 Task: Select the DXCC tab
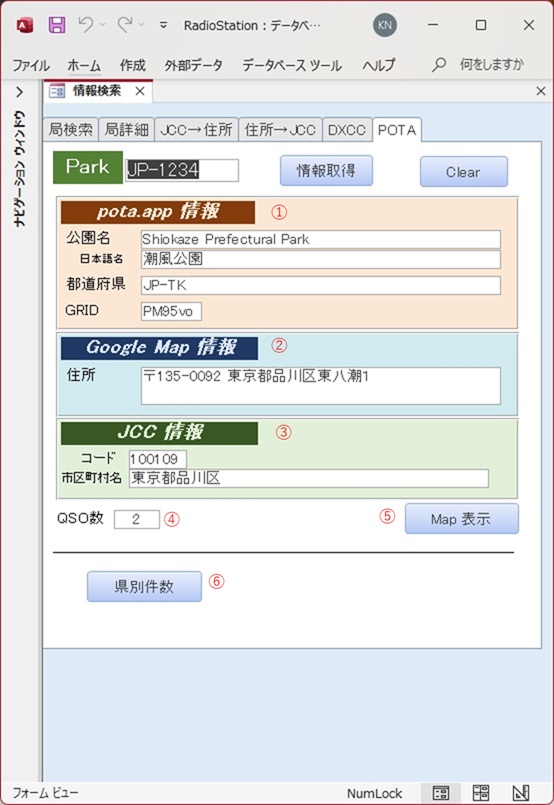pyautogui.click(x=347, y=129)
